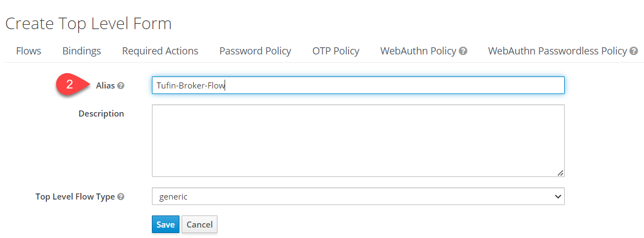Go to the Required Actions tab
Image resolution: width=644 pixels, height=238 pixels.
(x=160, y=51)
